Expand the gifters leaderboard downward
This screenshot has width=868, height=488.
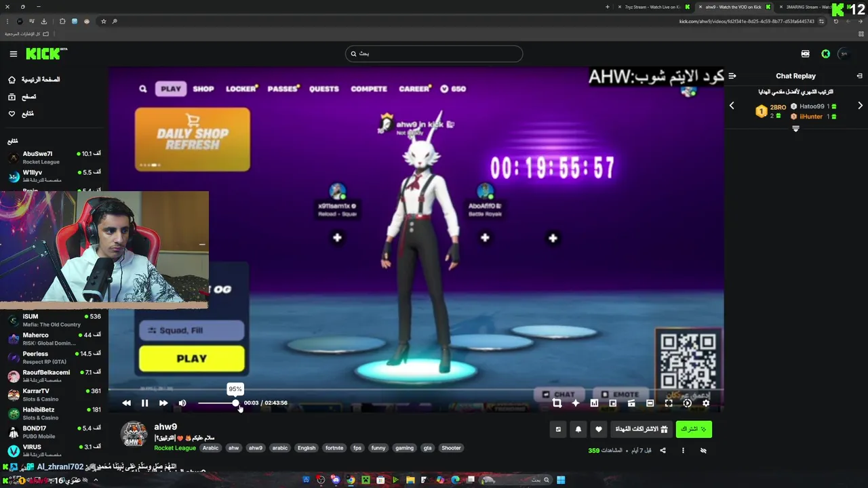tap(796, 129)
